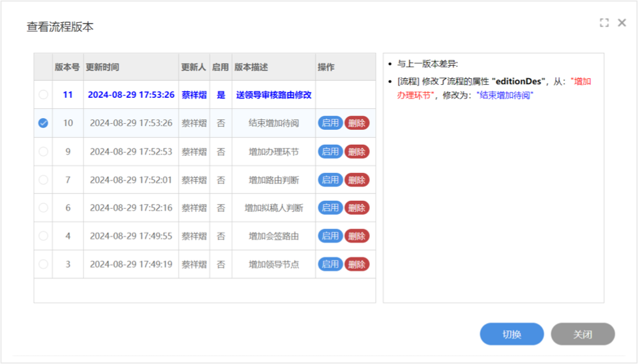The height and width of the screenshot is (364, 638).
Task: Enable version 9 via 启用 button
Action: pos(330,151)
